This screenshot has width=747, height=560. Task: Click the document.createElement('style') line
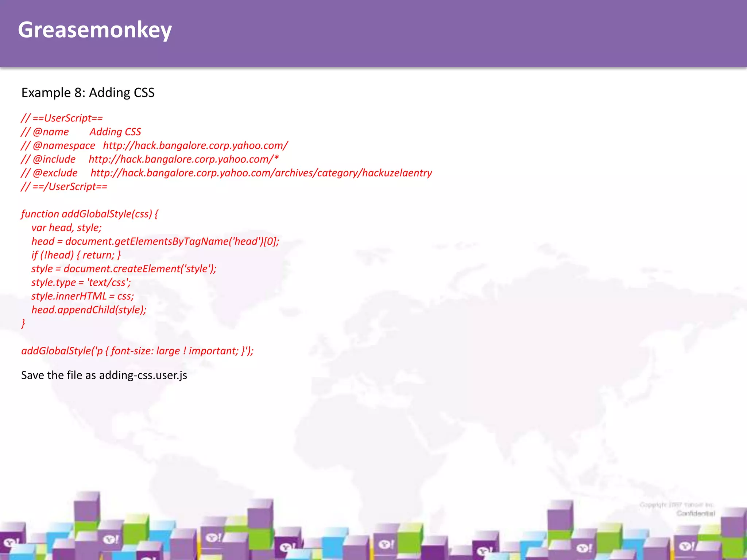pos(124,269)
